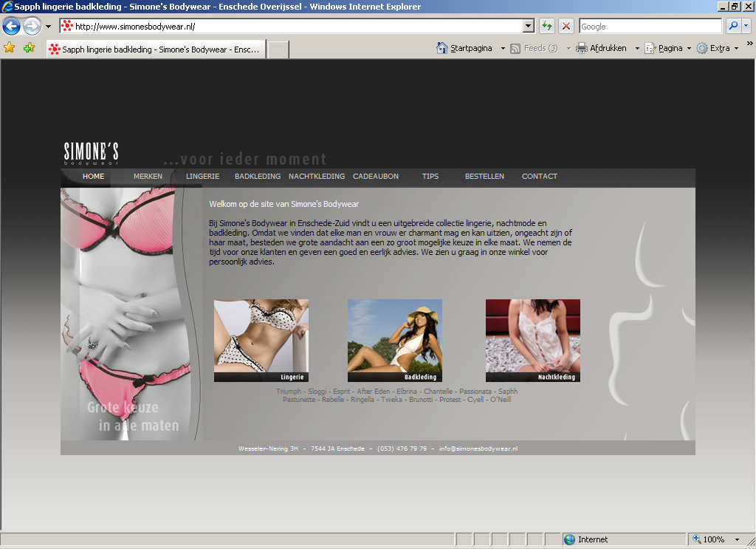The image size is (756, 549).
Task: Open the NACHTKLEDING navigation item
Action: coord(317,177)
